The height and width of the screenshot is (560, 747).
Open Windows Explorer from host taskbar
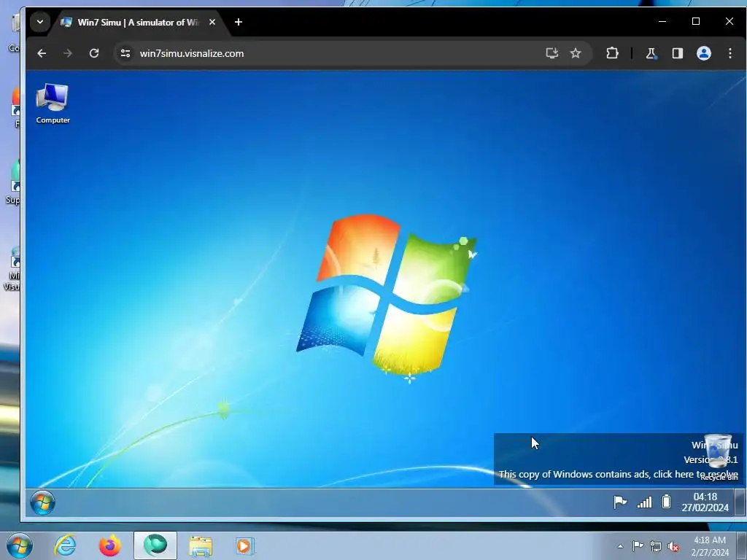coord(201,545)
